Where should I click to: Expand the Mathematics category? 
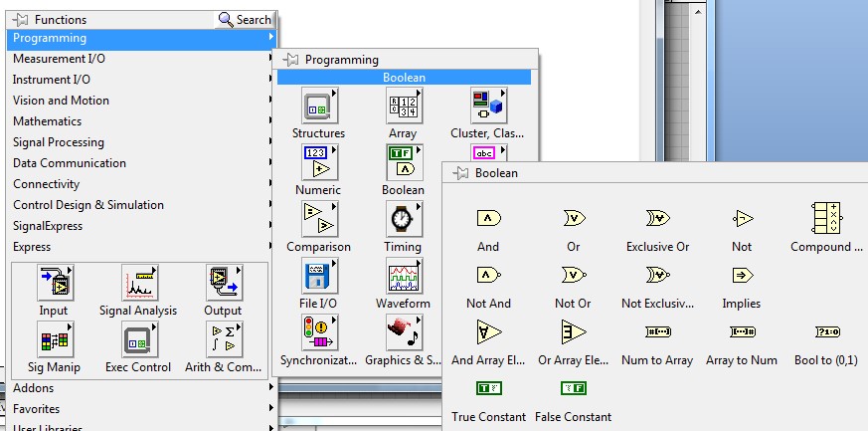pos(142,121)
